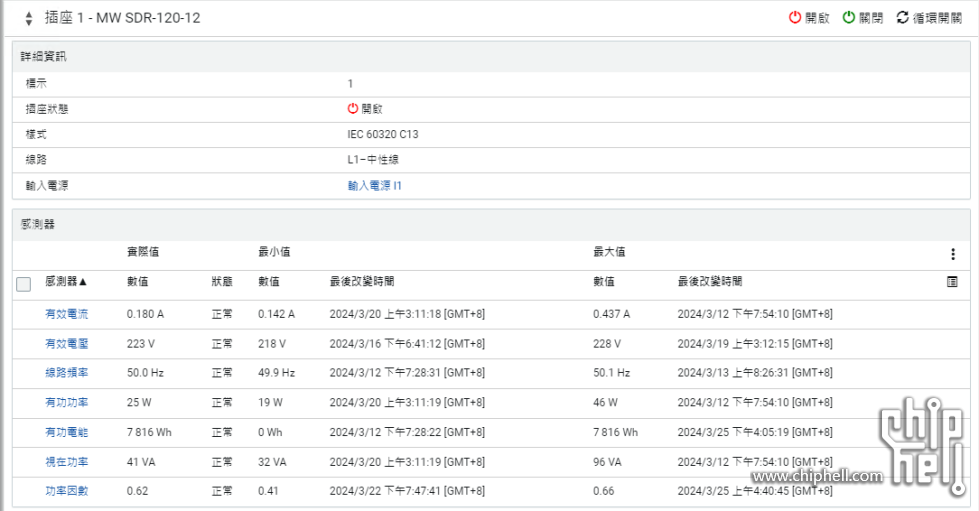Click the 96 VA maximum apparent power
This screenshot has height=511, width=979.
click(608, 462)
